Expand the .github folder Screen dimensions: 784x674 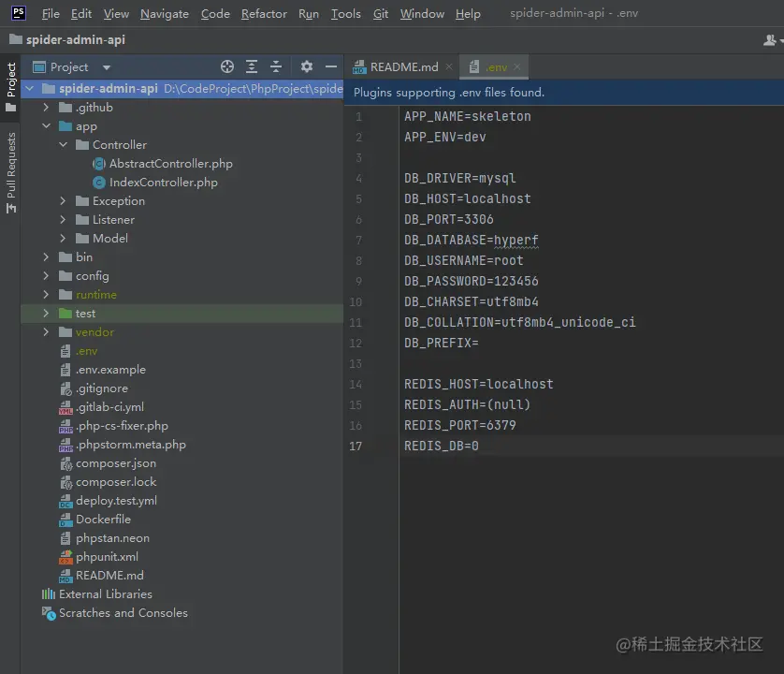[x=46, y=107]
